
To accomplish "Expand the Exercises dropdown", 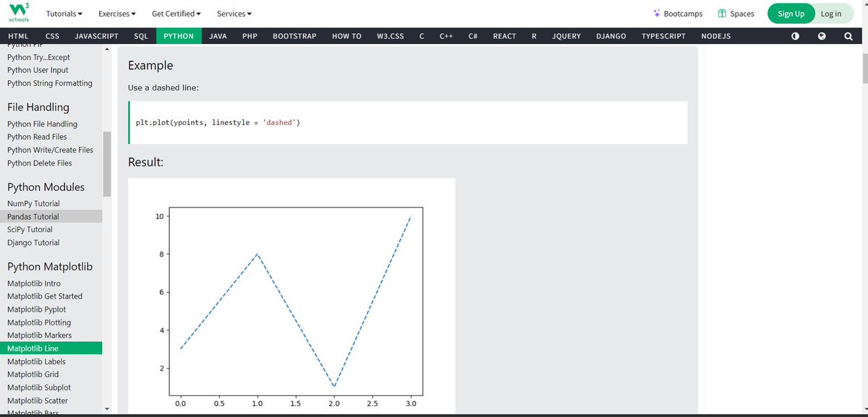I will 116,14.
